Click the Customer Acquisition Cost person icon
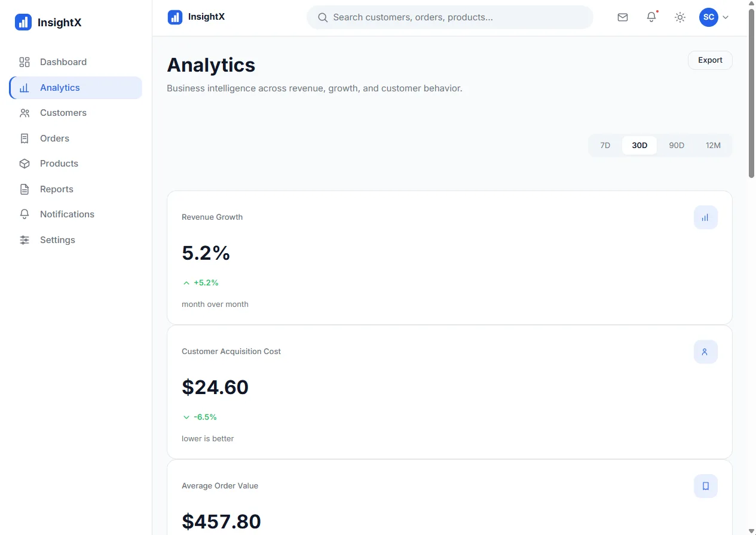Screen dimensions: 756x535 (x=706, y=352)
